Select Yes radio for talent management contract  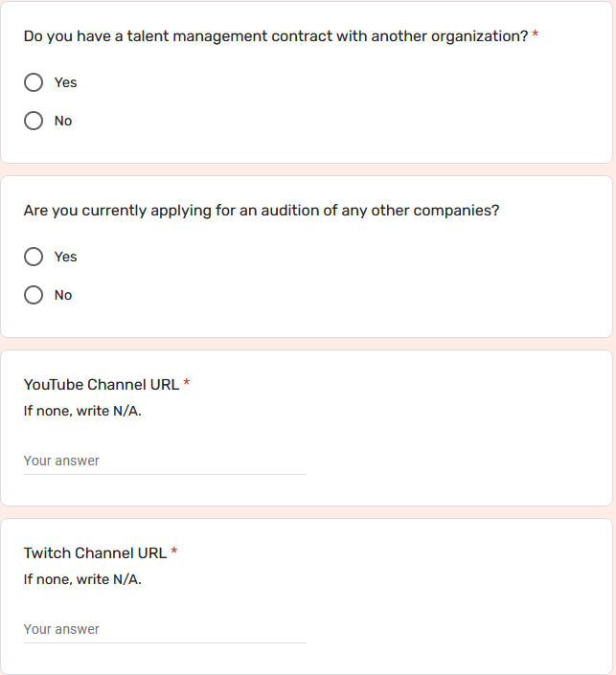click(x=34, y=82)
